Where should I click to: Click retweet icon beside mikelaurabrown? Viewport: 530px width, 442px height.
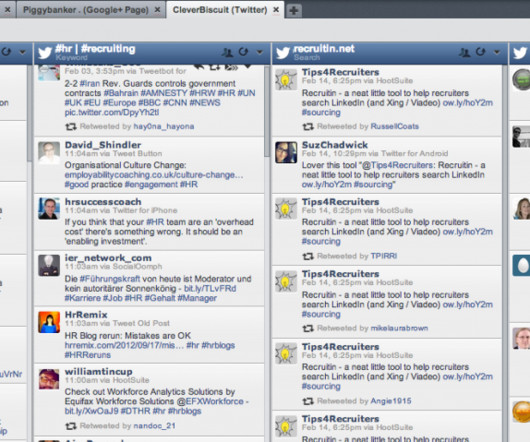click(308, 328)
